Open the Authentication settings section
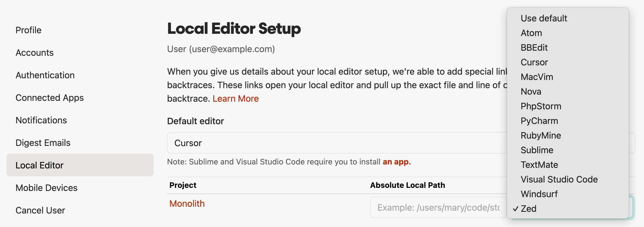 (x=45, y=75)
